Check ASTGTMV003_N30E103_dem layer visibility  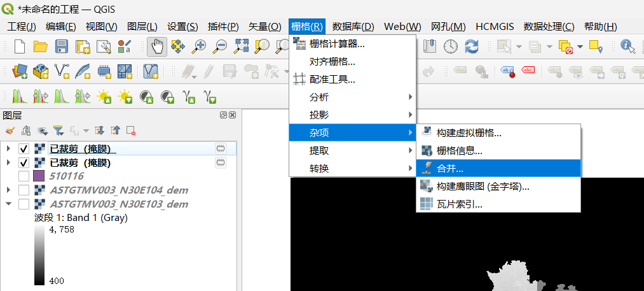tap(24, 204)
